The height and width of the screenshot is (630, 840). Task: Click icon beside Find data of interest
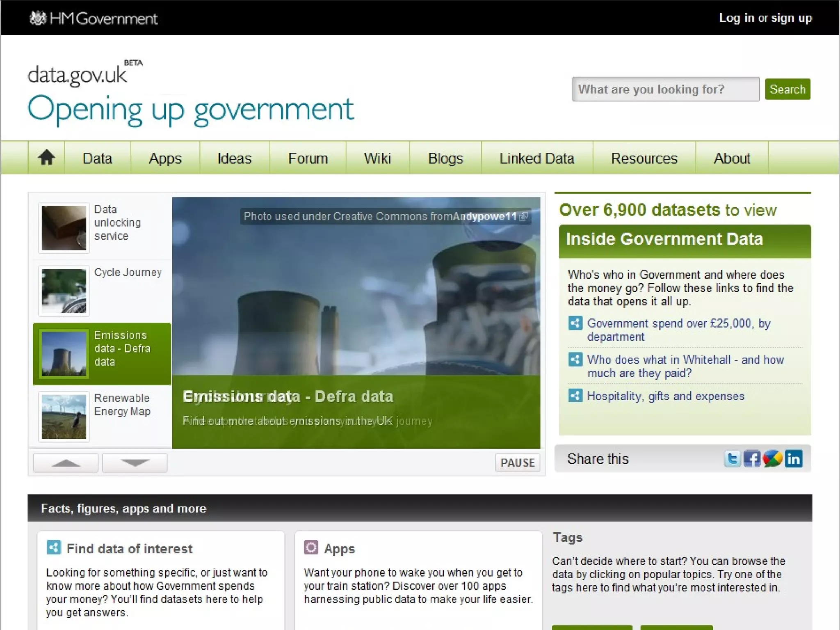(54, 548)
